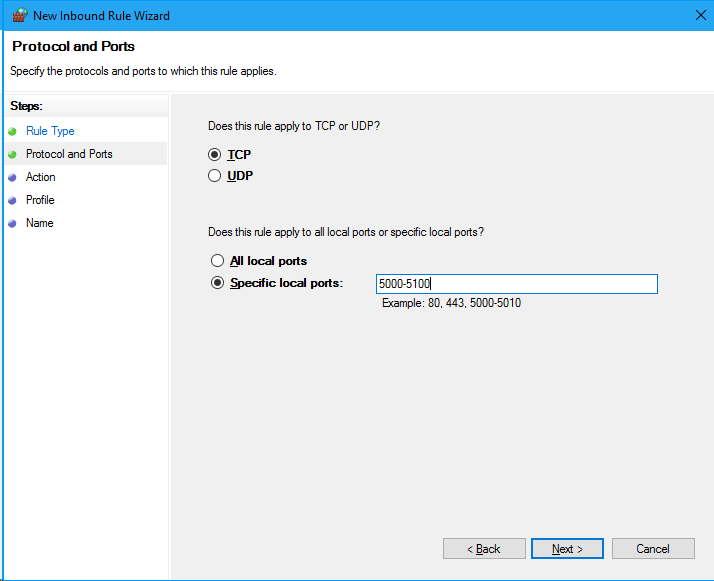Click the green bullet beside Protocol and Ports

12,154
